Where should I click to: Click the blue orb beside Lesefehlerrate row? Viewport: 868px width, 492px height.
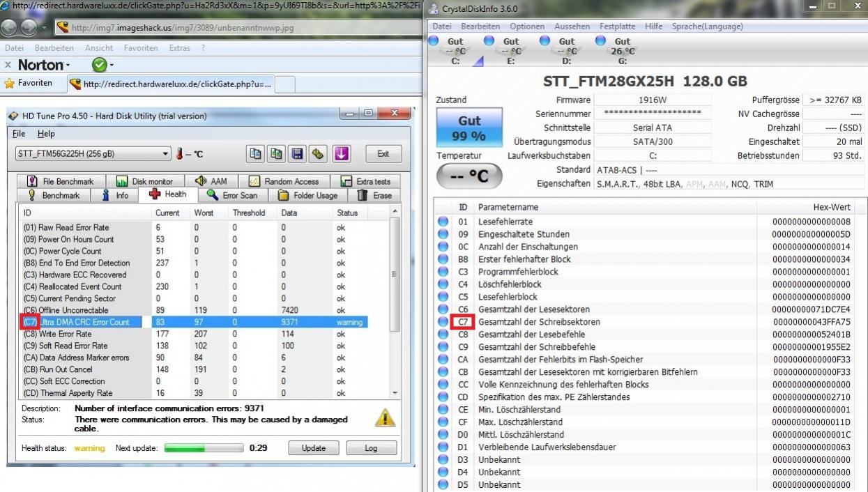tap(443, 222)
